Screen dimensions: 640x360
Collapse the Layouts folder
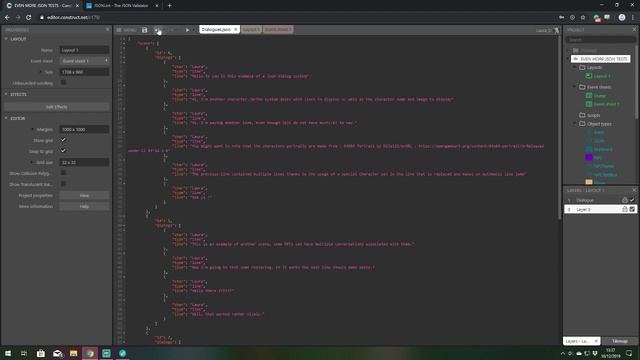pyautogui.click(x=575, y=67)
